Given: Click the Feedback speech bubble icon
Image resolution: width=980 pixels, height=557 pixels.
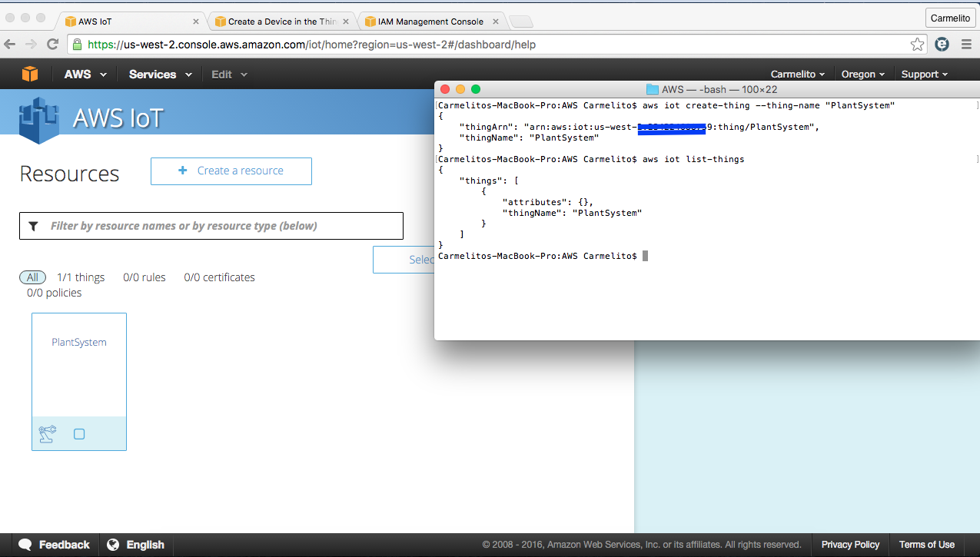Looking at the screenshot, I should [x=25, y=545].
